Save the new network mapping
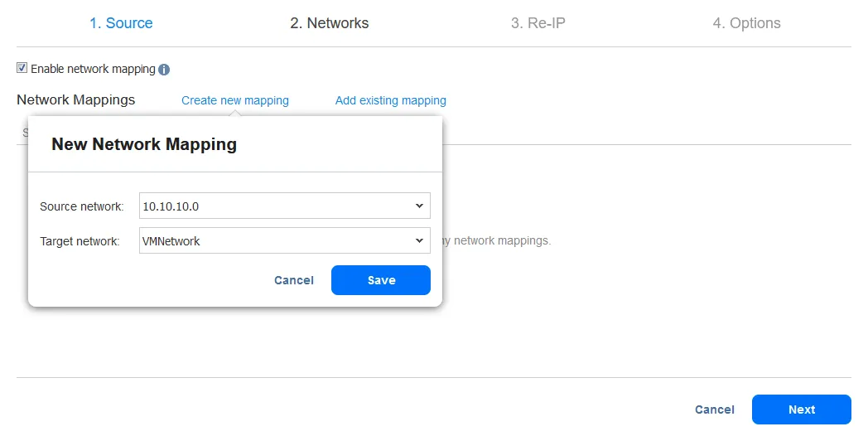 [x=381, y=280]
